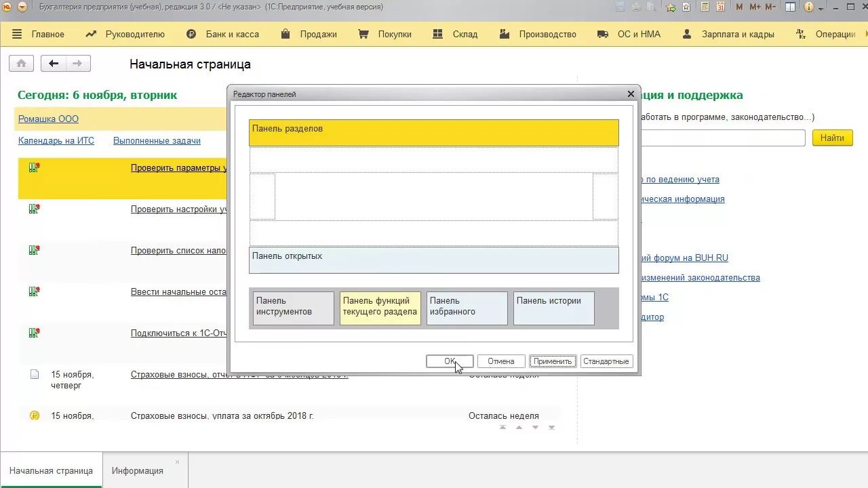Viewport: 868px width, 488px height.
Task: Click the ruble coin icon in last task row
Action: (35, 415)
